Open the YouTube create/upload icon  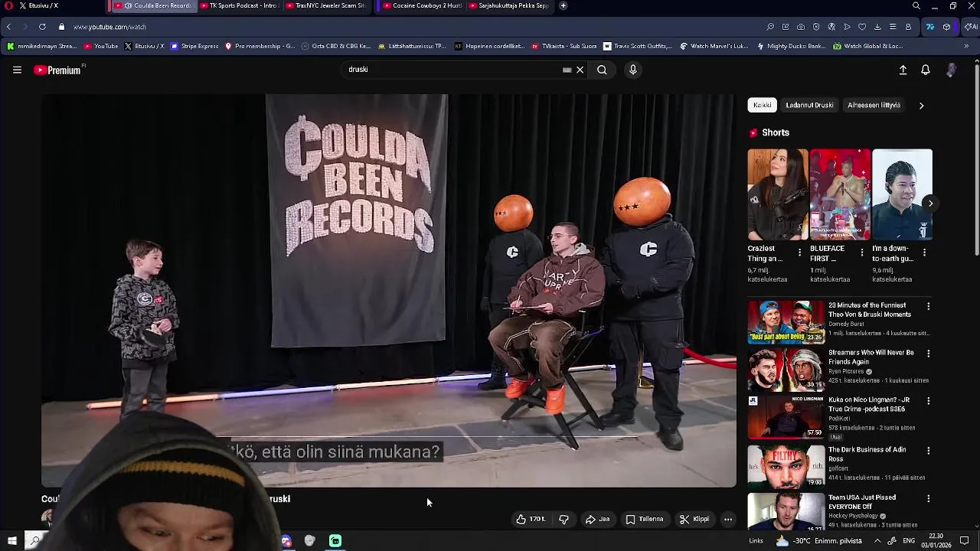click(903, 70)
